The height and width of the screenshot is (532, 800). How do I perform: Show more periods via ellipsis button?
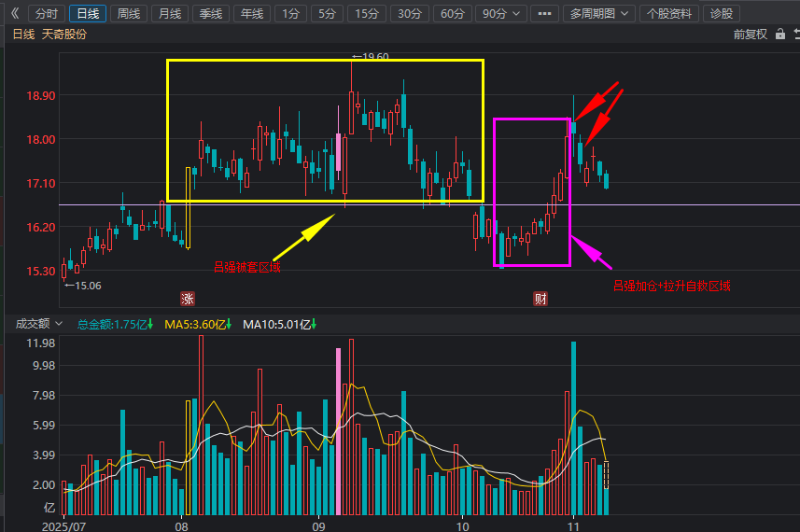click(x=544, y=13)
